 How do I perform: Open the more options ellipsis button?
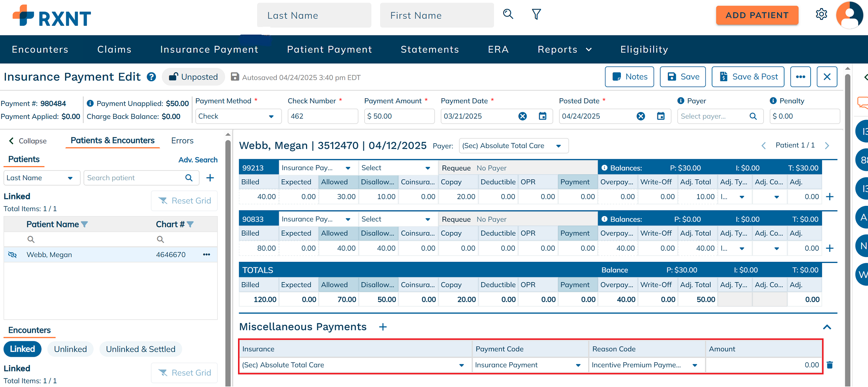point(801,77)
